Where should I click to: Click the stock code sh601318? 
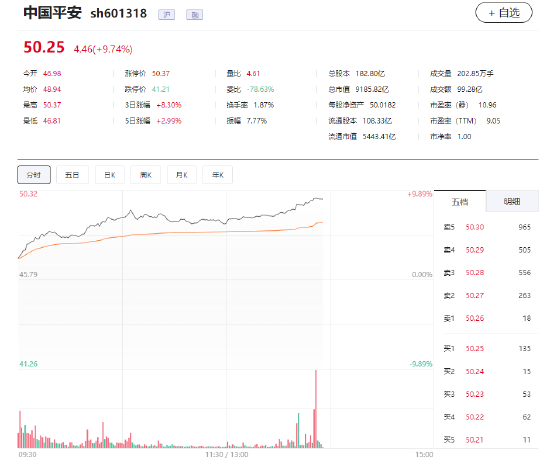coord(119,13)
